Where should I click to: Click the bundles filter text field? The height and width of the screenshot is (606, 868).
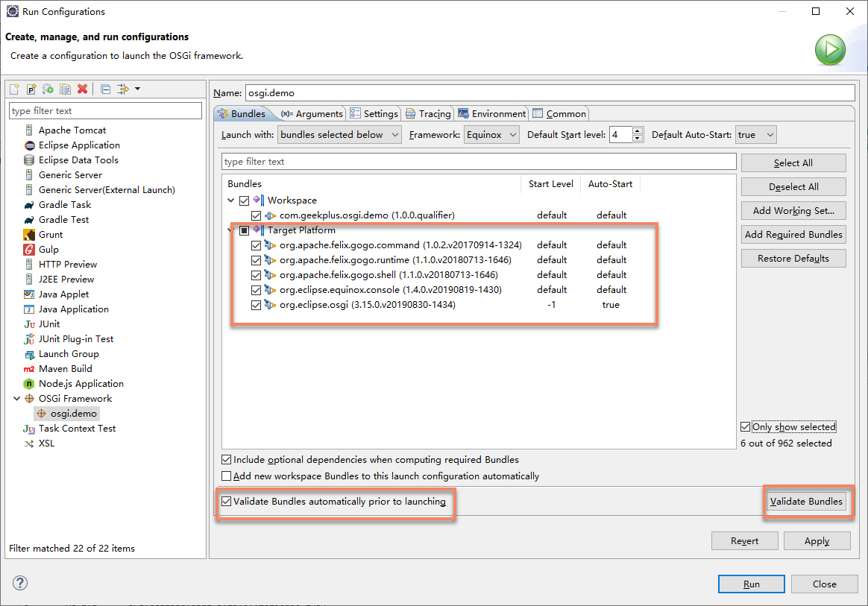click(x=479, y=162)
